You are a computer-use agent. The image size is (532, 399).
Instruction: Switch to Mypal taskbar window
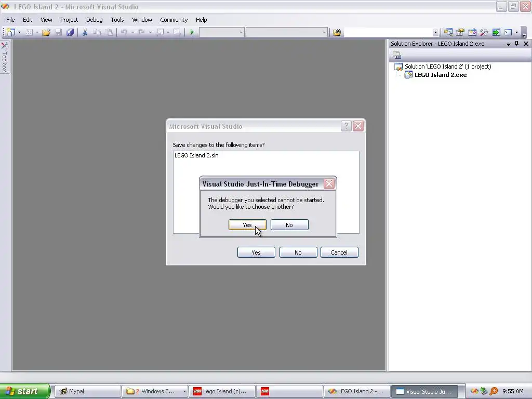click(x=87, y=392)
